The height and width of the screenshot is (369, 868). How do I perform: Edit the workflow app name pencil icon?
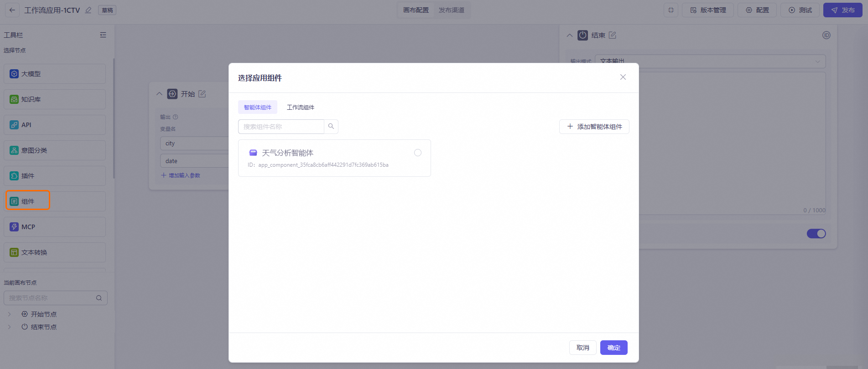pos(88,10)
